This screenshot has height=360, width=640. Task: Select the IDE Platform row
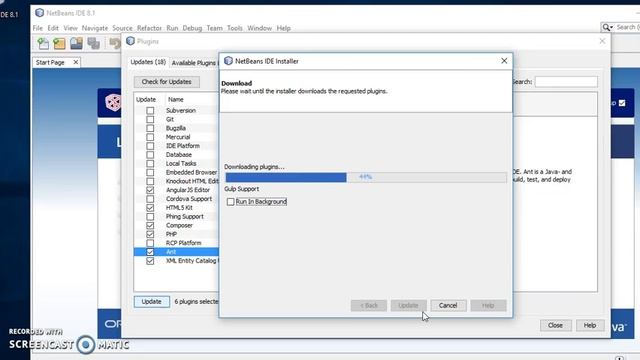pyautogui.click(x=176, y=146)
